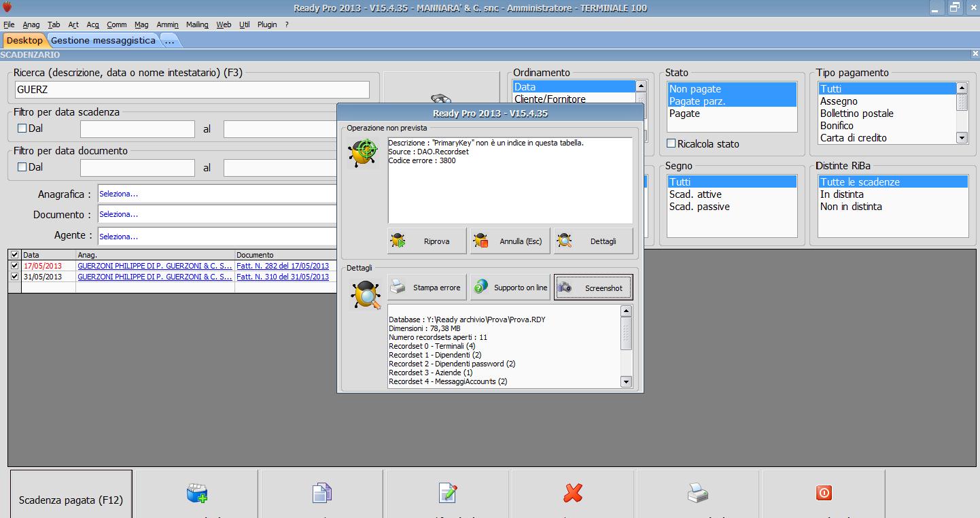Uncheck the 31/05/2013 row checkbox

tap(14, 277)
